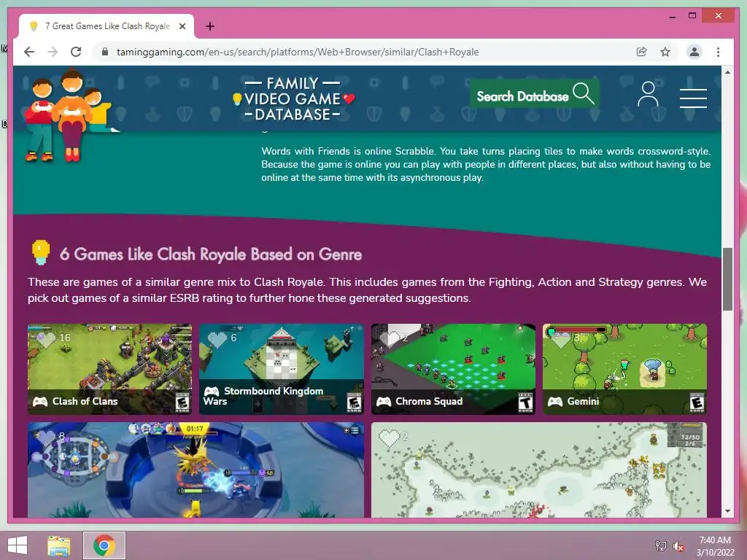
Task: Share this page using the share icon
Action: pyautogui.click(x=642, y=52)
